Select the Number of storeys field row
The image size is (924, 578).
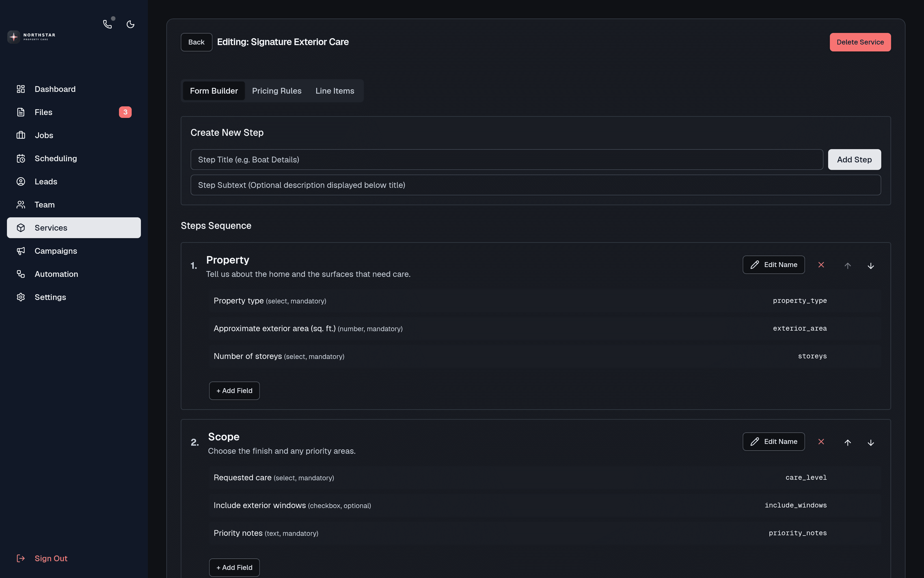point(545,356)
